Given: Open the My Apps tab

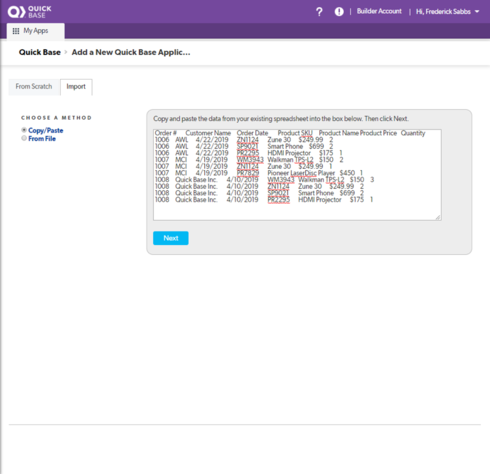Looking at the screenshot, I should pos(36,31).
